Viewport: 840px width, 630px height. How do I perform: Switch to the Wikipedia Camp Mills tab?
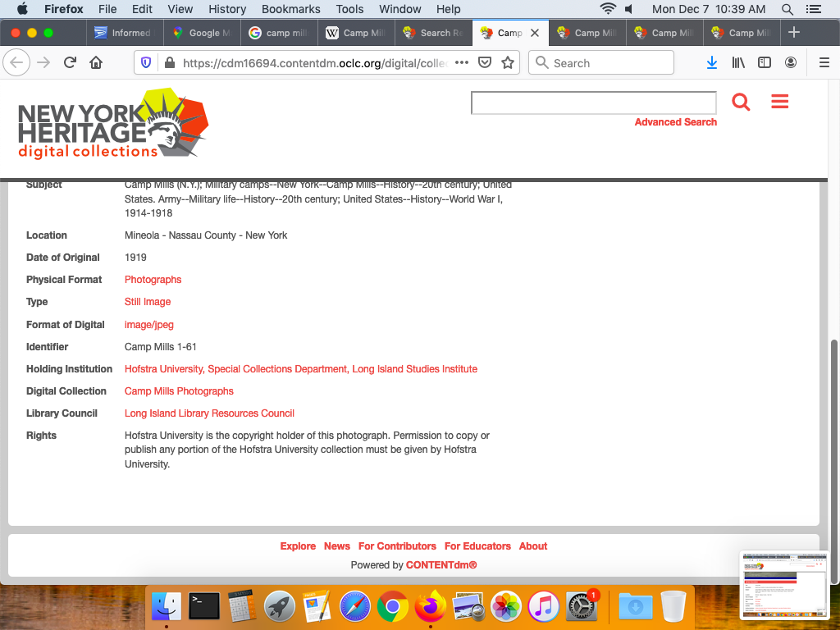355,33
